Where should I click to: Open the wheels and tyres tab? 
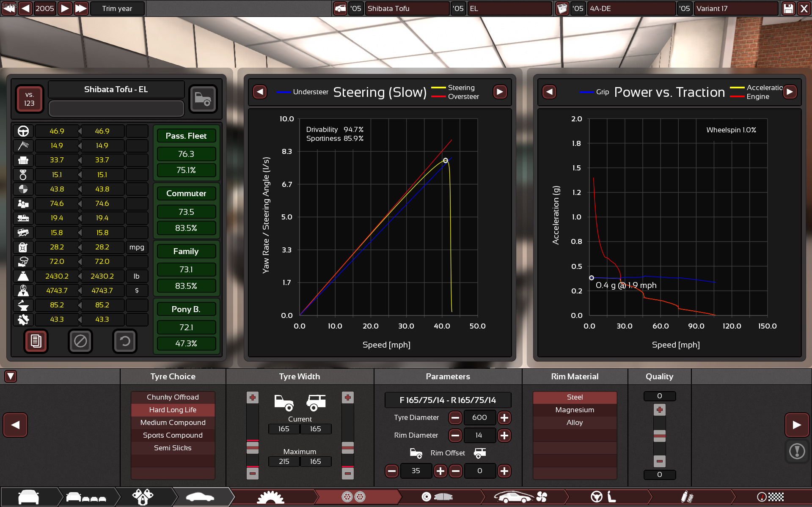pos(353,497)
